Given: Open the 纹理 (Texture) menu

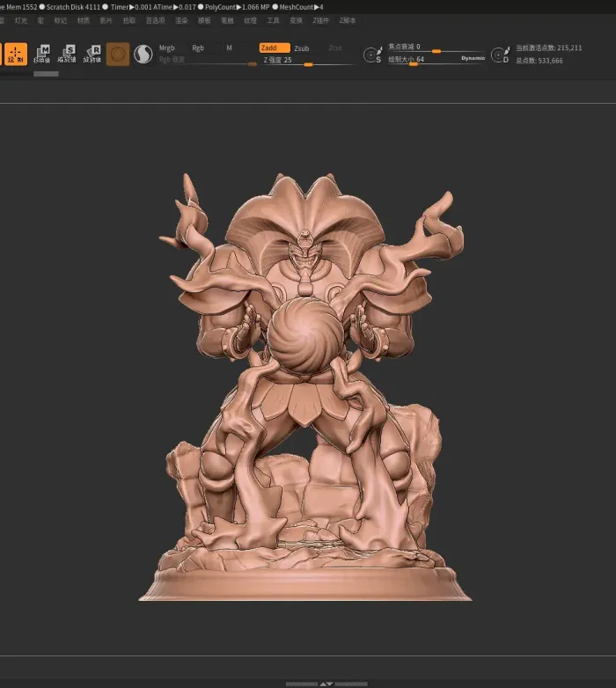Looking at the screenshot, I should 250,20.
